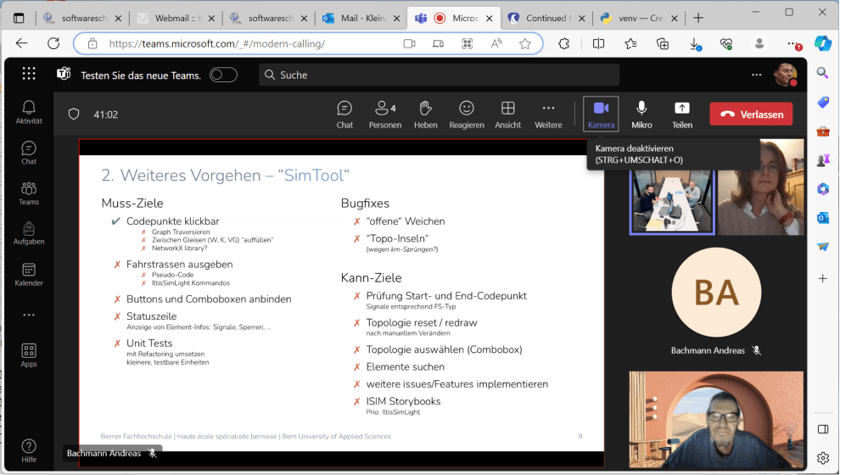Open Kalender in left sidebar
Image resolution: width=868 pixels, height=475 pixels.
[29, 274]
